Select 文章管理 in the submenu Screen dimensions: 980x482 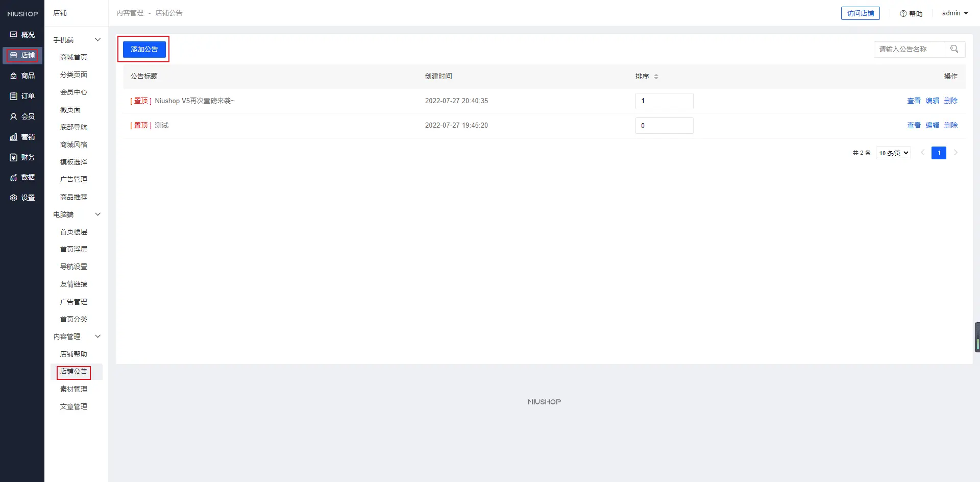point(73,406)
